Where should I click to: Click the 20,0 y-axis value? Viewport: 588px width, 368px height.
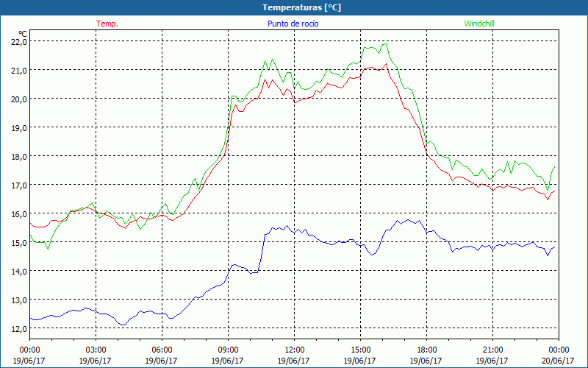(x=18, y=99)
